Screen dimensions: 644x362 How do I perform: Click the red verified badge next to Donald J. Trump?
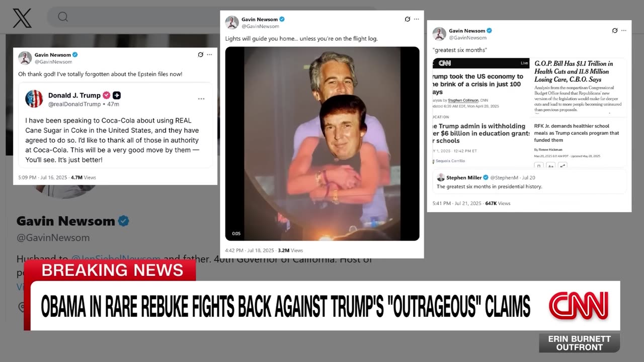click(107, 95)
